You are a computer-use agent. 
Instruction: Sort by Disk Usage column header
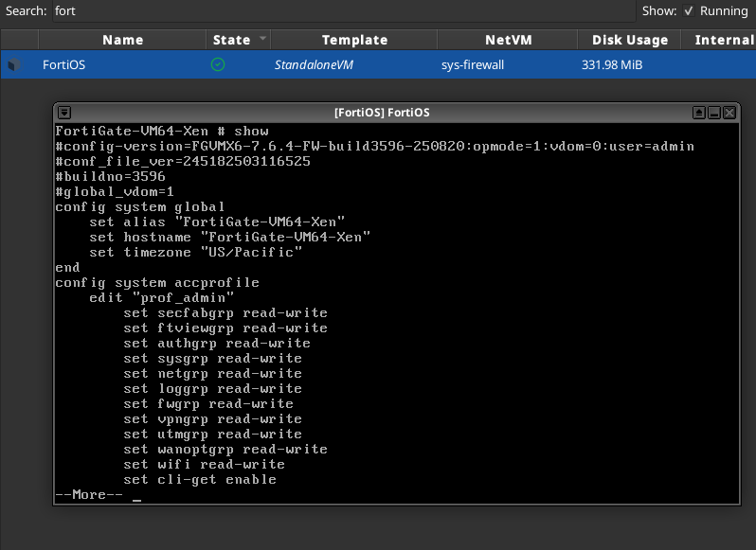(x=629, y=40)
